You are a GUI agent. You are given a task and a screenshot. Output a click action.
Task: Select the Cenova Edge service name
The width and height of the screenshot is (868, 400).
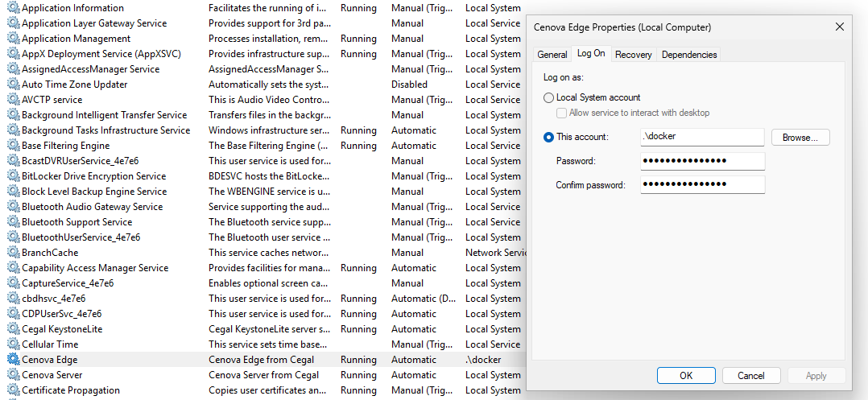click(49, 360)
